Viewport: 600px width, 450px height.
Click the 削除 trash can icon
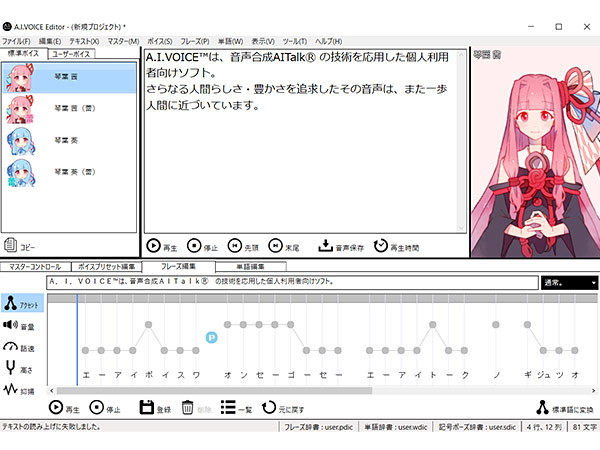click(x=188, y=408)
